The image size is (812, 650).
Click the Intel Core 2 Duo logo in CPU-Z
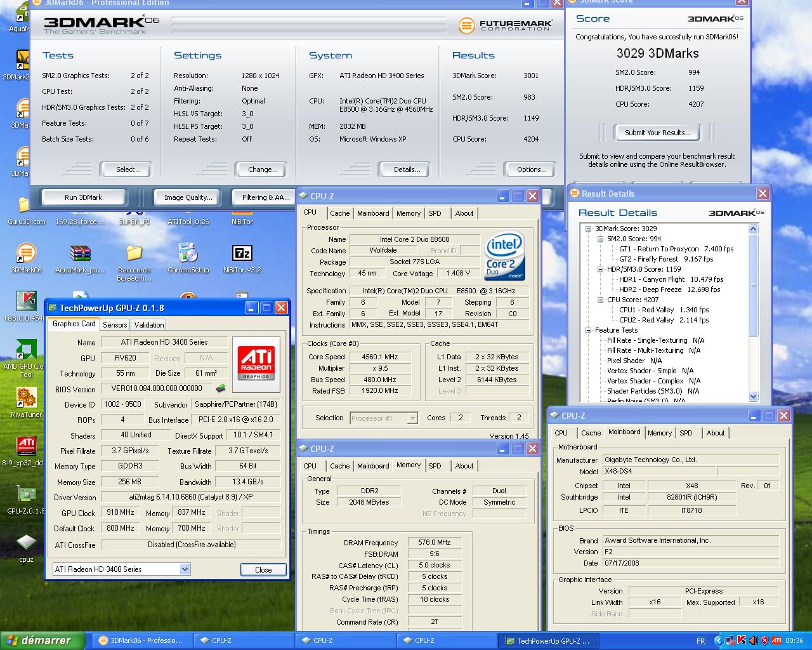504,257
